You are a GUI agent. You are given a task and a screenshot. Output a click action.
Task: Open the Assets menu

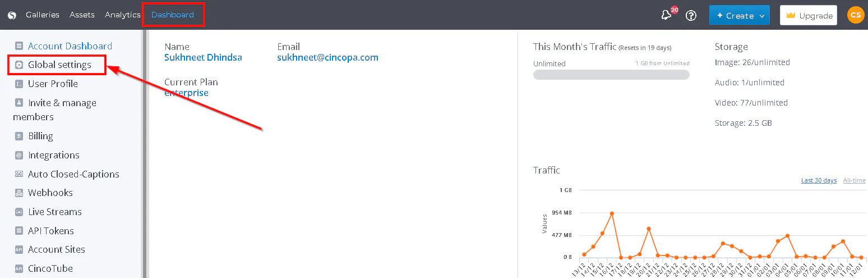point(82,15)
